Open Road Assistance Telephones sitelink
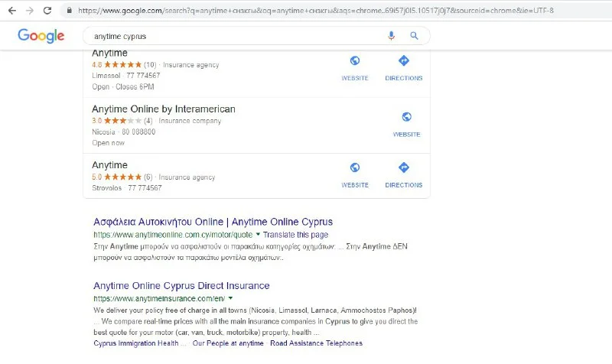Image resolution: width=612 pixels, height=364 pixels. click(x=315, y=343)
